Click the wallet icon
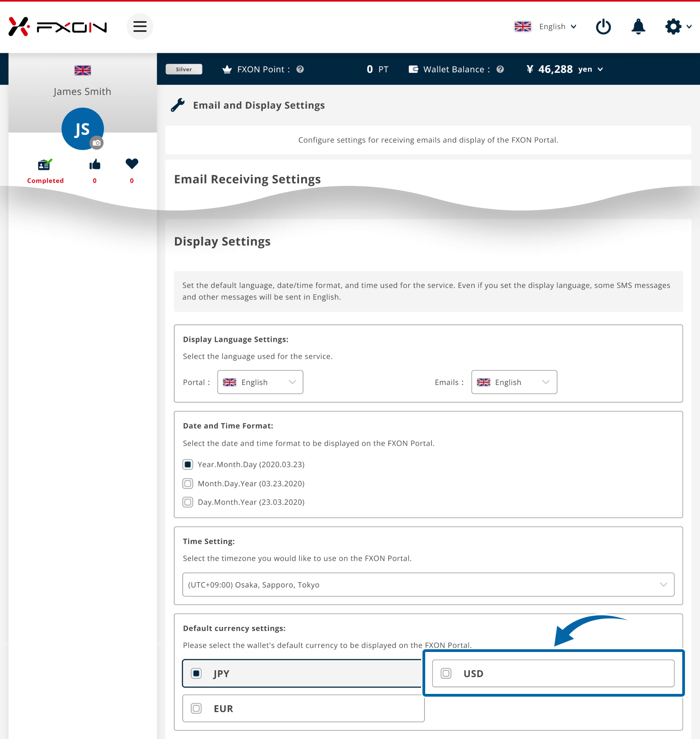 [413, 69]
